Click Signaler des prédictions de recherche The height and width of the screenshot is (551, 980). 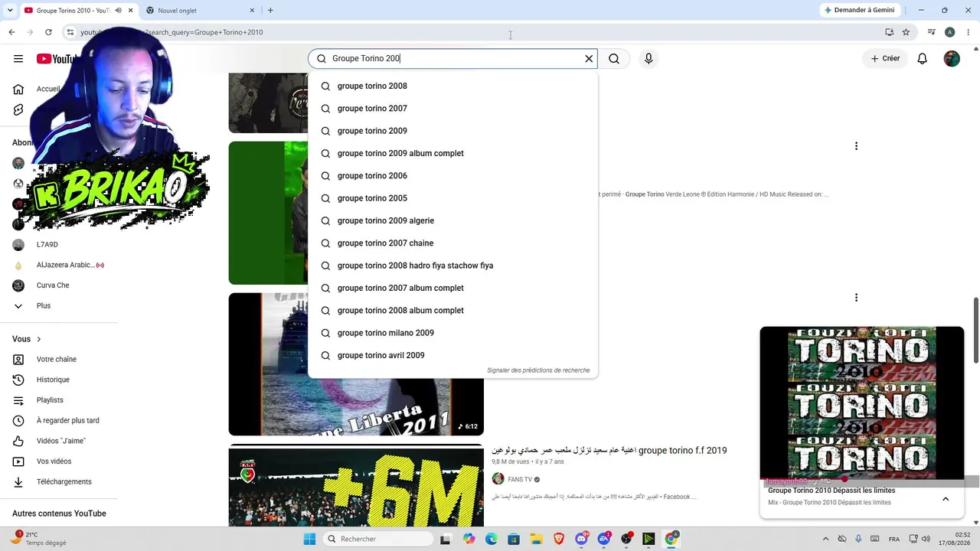tap(538, 370)
